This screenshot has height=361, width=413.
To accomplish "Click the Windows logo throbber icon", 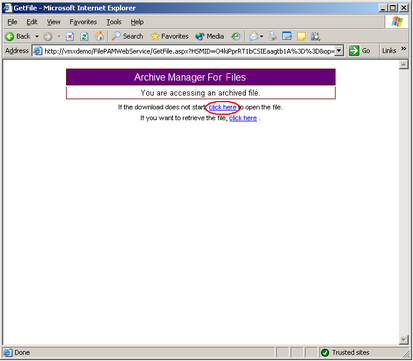I will click(x=397, y=22).
